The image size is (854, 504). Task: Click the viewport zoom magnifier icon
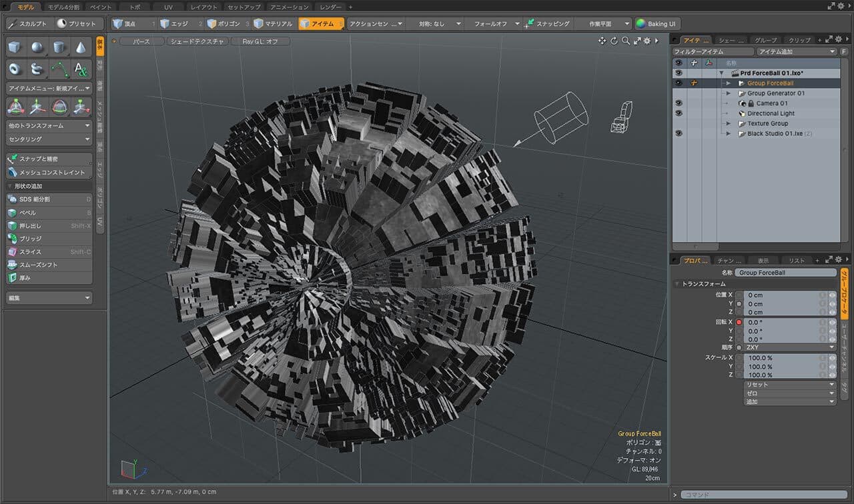(626, 41)
